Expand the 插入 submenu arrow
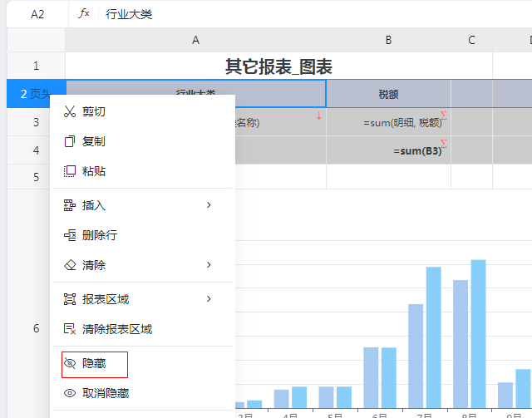The width and height of the screenshot is (532, 418). 209,205
